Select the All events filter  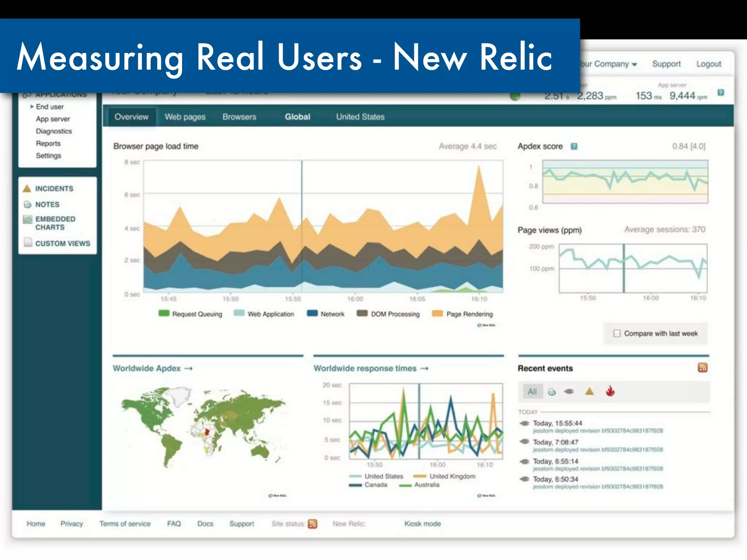click(533, 392)
